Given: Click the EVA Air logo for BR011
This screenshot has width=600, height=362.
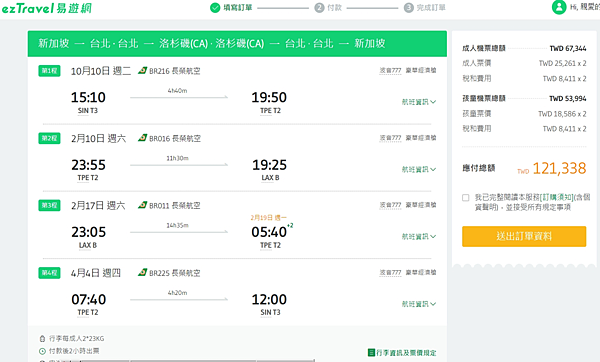Looking at the screenshot, I should click(142, 205).
